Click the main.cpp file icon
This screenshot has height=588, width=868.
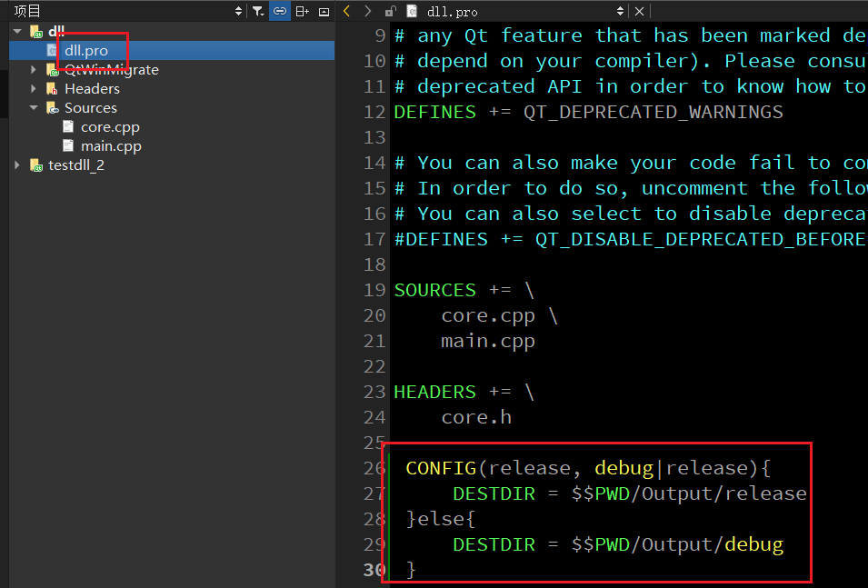[69, 145]
